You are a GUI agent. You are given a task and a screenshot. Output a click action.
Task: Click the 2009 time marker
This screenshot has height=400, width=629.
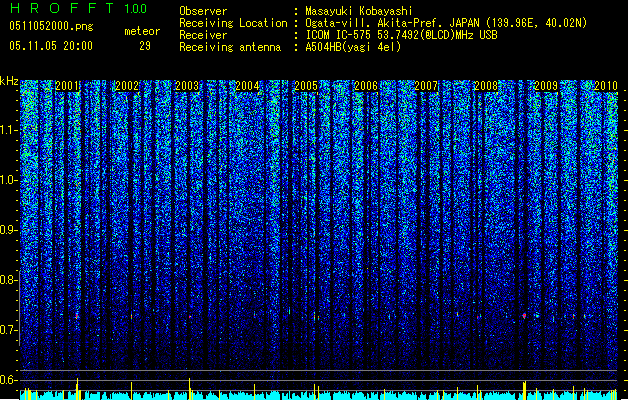tap(546, 86)
